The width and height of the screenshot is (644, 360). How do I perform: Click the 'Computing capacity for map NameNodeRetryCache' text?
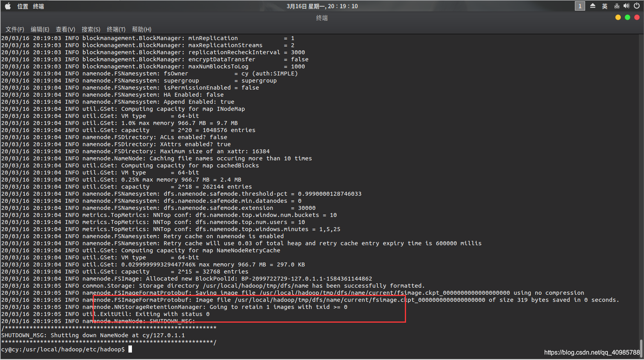(x=201, y=250)
